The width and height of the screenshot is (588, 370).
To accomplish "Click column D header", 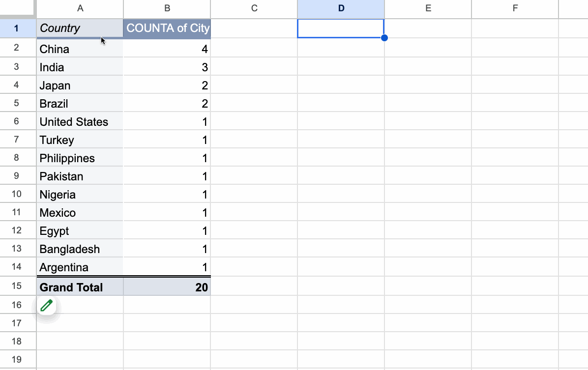I will tap(341, 9).
